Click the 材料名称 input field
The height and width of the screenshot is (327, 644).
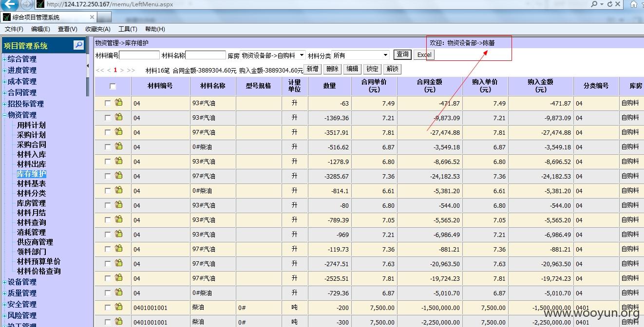click(x=206, y=55)
